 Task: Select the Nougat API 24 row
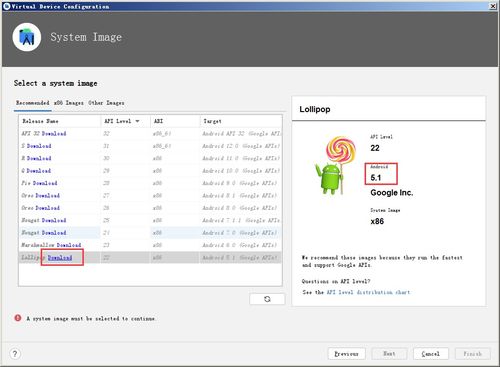pos(150,233)
